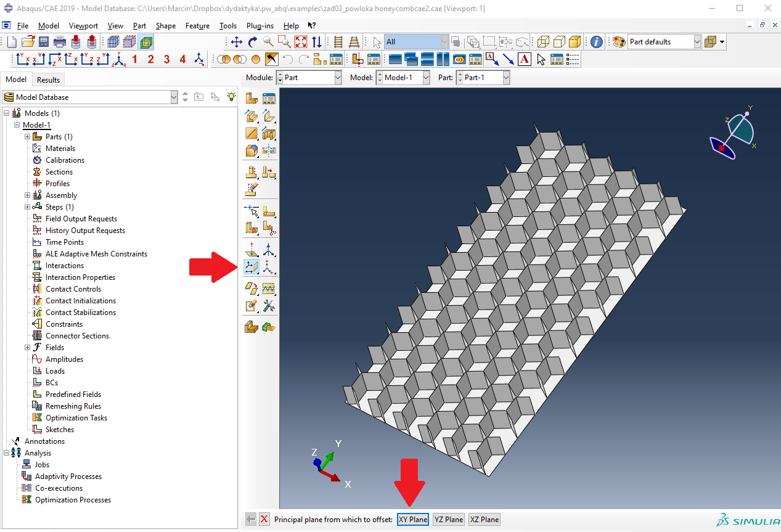
Task: Click the Auto-Fit View icon
Action: tap(301, 42)
